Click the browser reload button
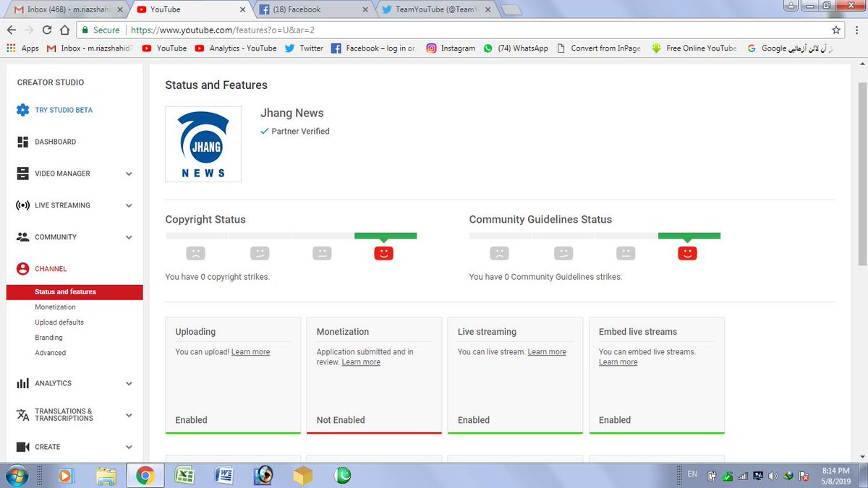The width and height of the screenshot is (868, 488). (x=47, y=30)
